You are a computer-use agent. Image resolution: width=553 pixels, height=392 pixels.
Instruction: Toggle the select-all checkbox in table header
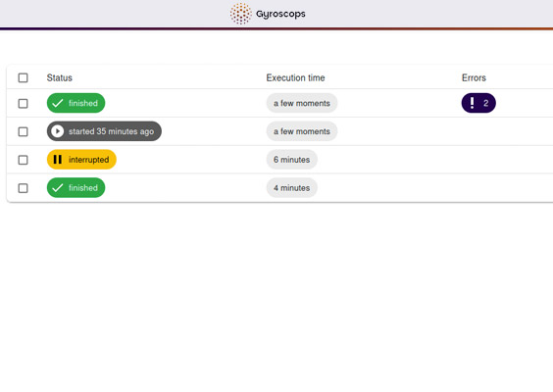[23, 77]
